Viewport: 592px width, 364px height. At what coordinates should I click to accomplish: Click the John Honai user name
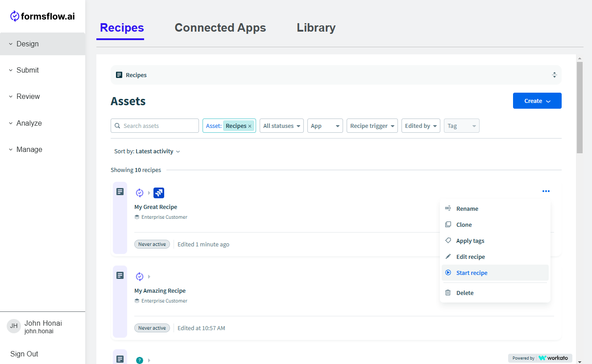point(43,323)
